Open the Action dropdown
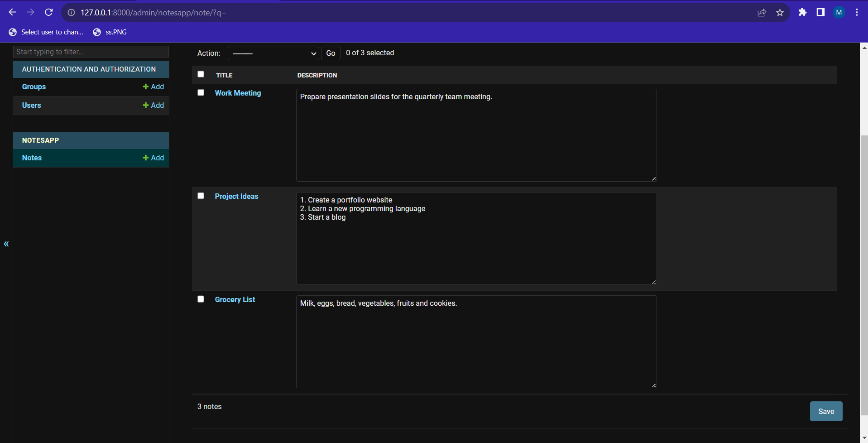The image size is (868, 443). 273,53
